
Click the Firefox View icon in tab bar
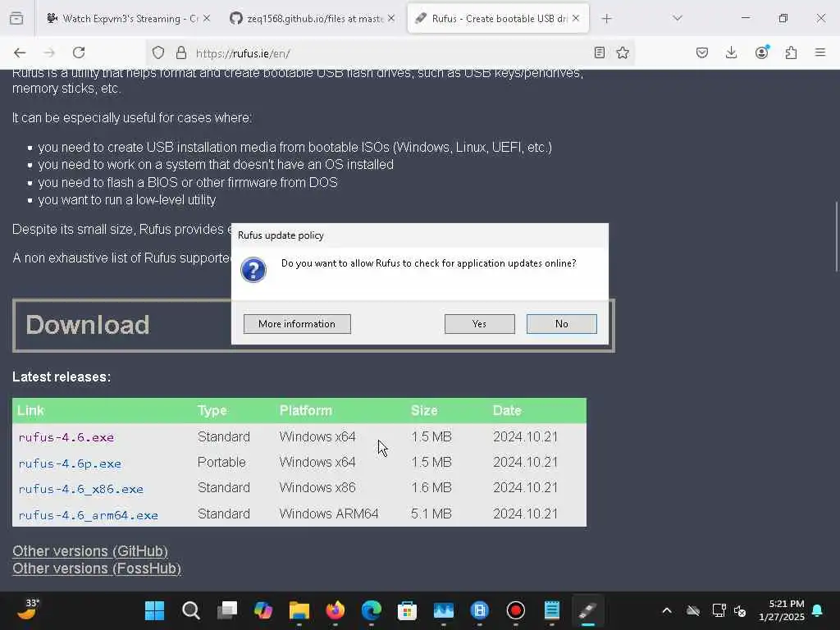(16, 18)
